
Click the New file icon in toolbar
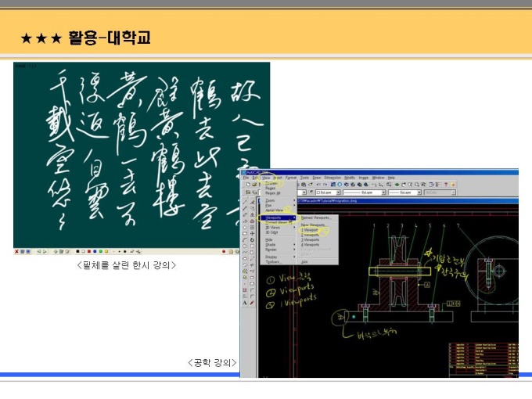click(248, 185)
